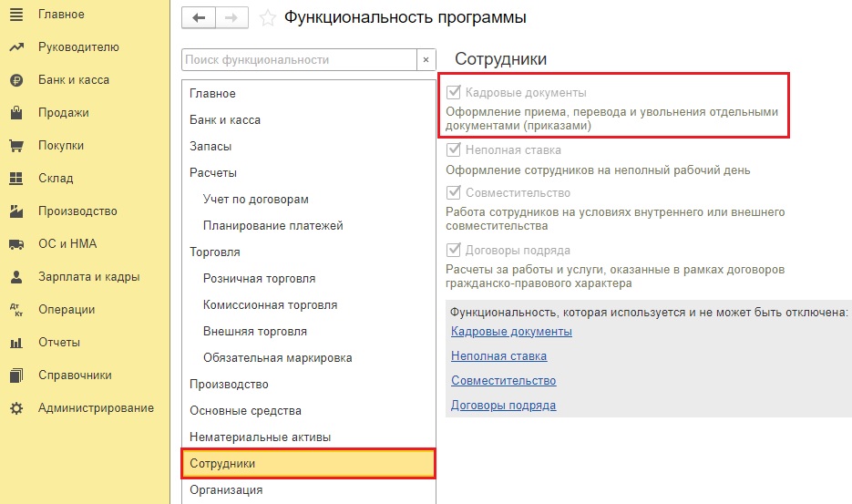Open the Операции sidebar section

click(x=67, y=309)
